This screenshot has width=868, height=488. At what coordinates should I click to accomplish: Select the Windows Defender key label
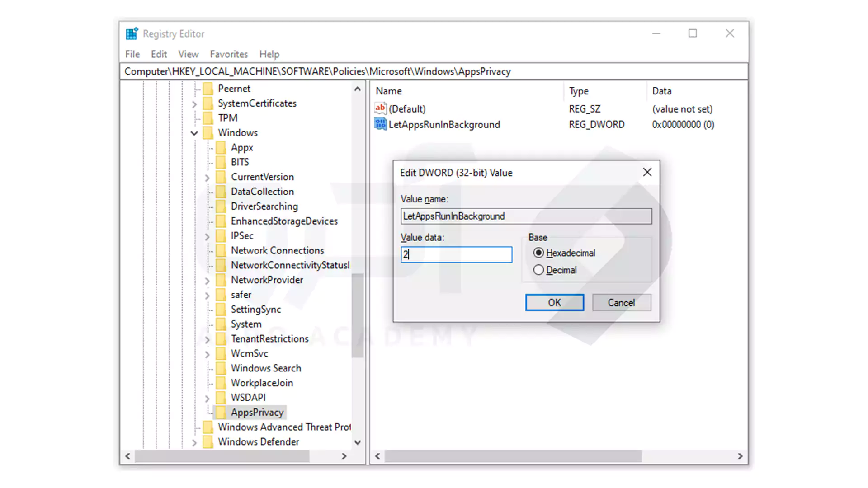[x=258, y=441]
